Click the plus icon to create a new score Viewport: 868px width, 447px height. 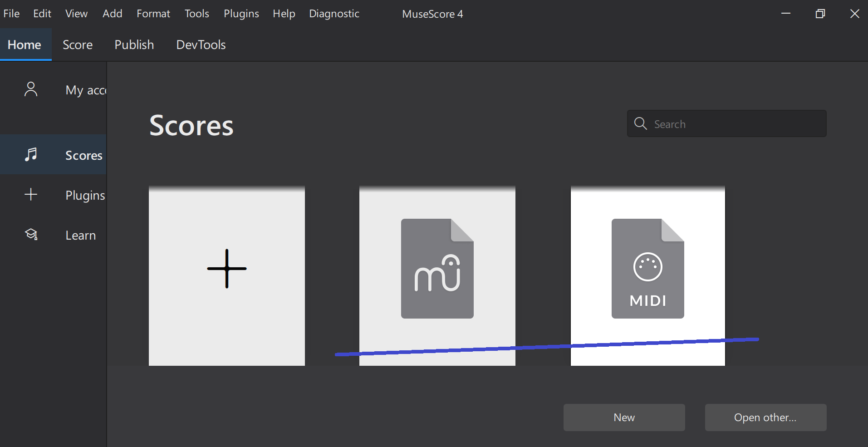[x=226, y=269]
